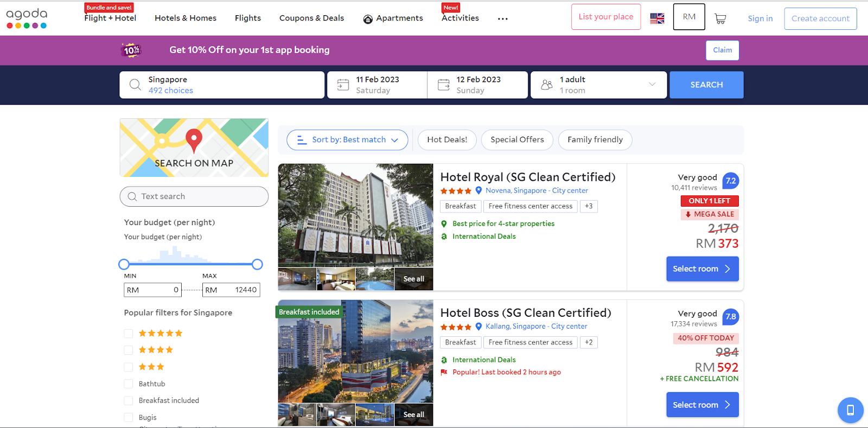Click maximum budget slider handle
Screen dimensions: 868x428
(257, 264)
